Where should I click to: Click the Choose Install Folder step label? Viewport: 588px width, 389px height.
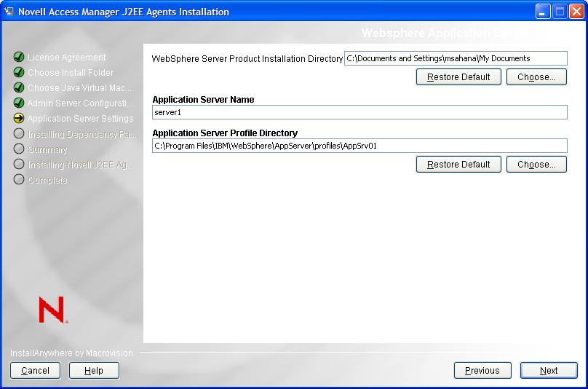pos(71,72)
